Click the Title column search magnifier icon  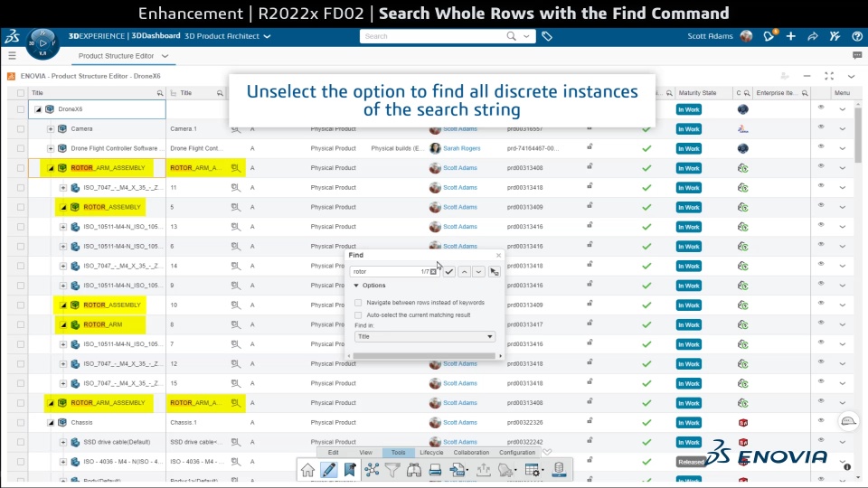click(x=160, y=93)
